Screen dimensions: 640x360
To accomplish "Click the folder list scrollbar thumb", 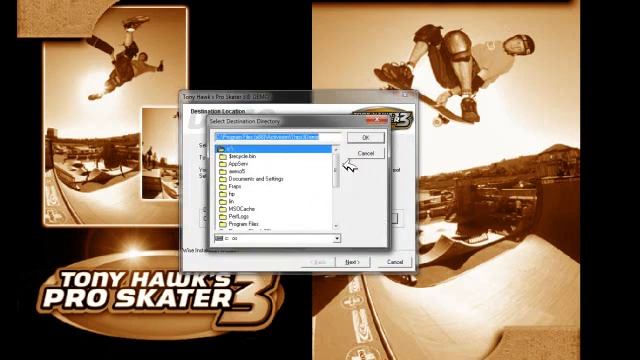I will pyautogui.click(x=336, y=171).
